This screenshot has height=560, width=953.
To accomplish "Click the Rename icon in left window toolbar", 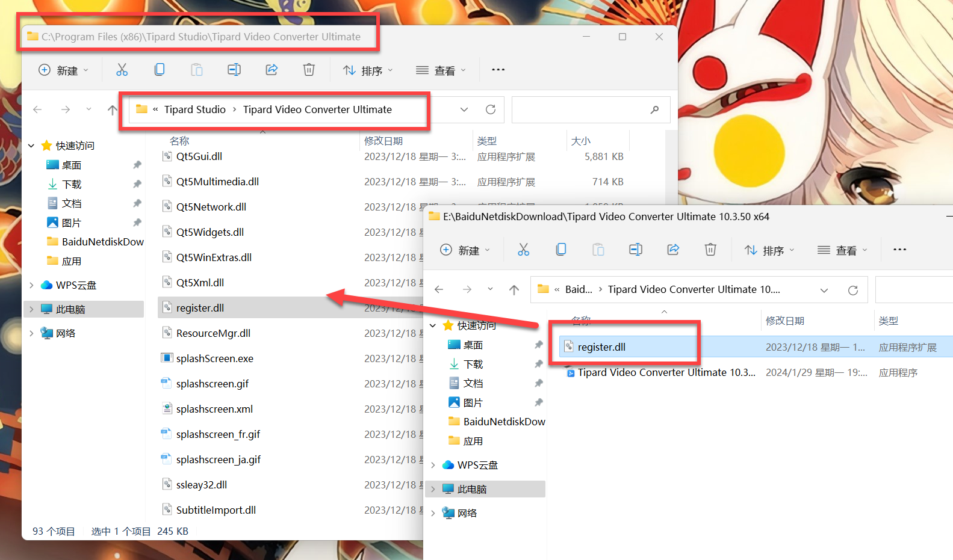I will coord(234,70).
